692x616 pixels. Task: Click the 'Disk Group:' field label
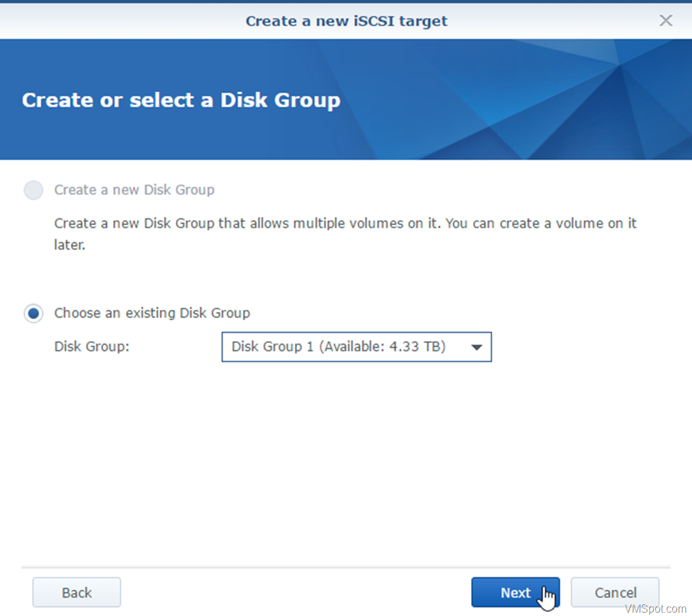pos(92,347)
